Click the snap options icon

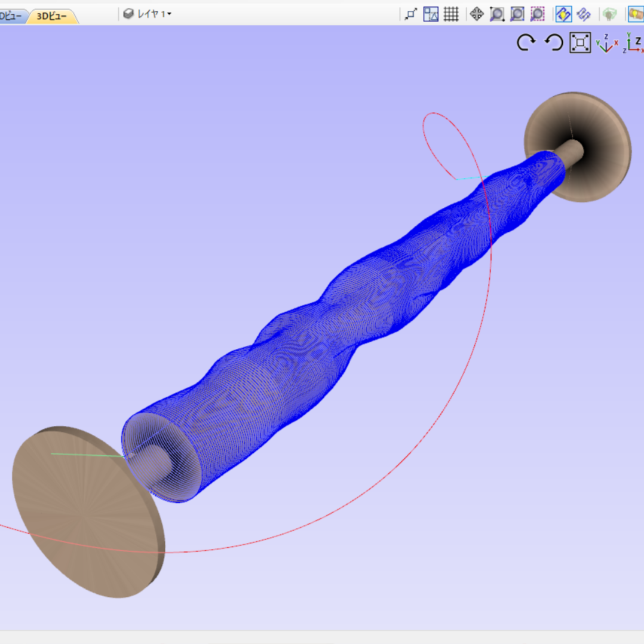pos(411,14)
